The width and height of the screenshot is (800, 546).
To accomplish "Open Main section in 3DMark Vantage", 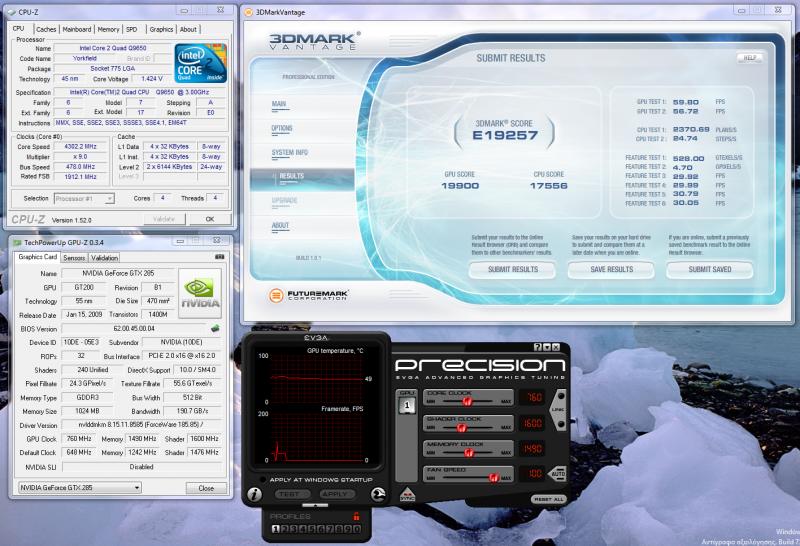I will tap(279, 104).
